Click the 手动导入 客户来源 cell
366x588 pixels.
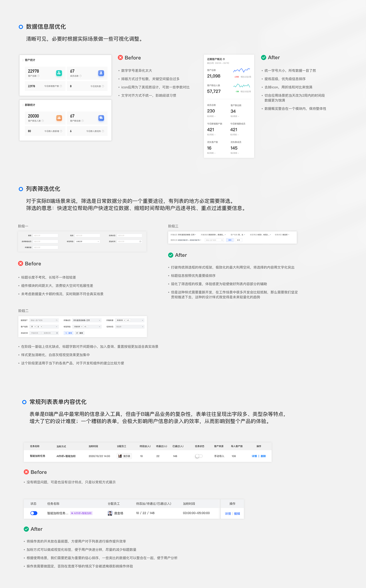point(219,456)
